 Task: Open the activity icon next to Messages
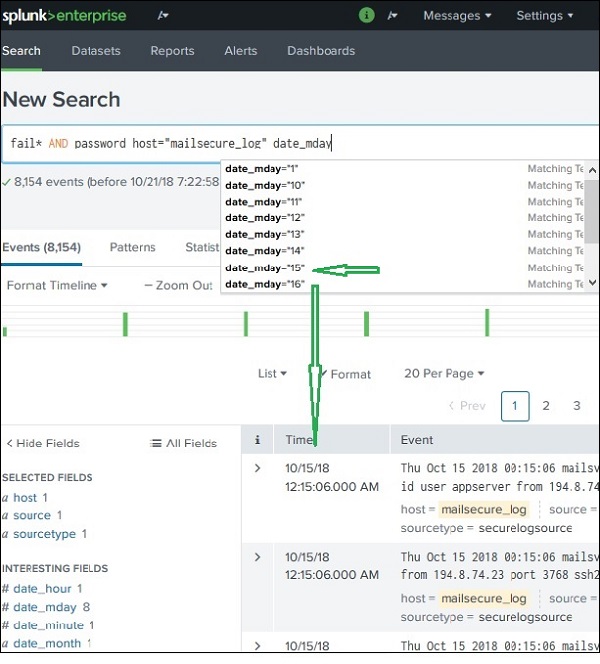(x=393, y=16)
